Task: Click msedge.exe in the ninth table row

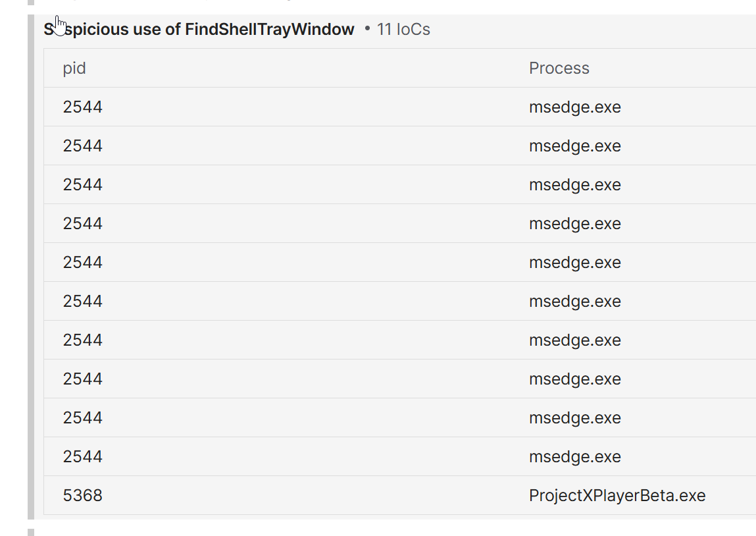Action: click(x=574, y=417)
